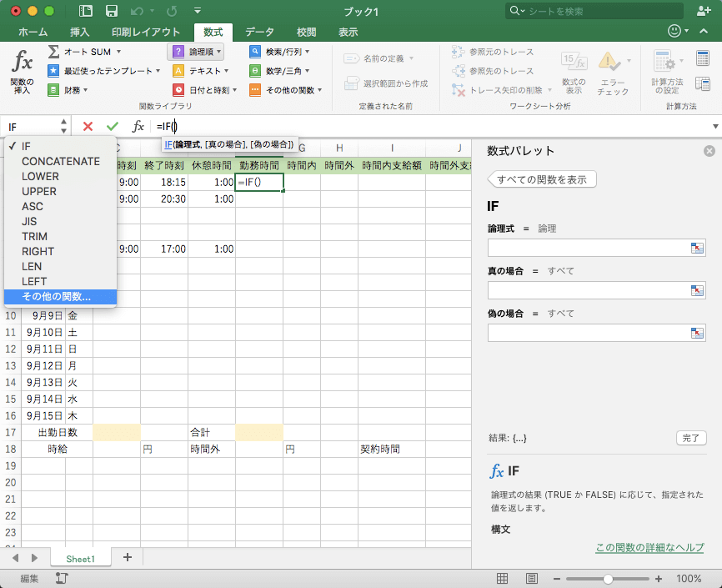Expand the 検索/行列 dropdown arrow
722x588 pixels.
[x=307, y=52]
